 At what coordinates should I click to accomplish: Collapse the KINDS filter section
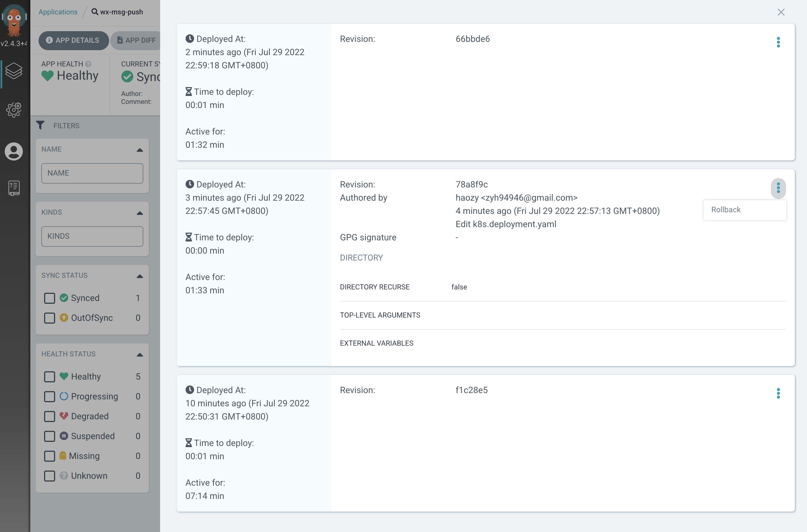140,213
